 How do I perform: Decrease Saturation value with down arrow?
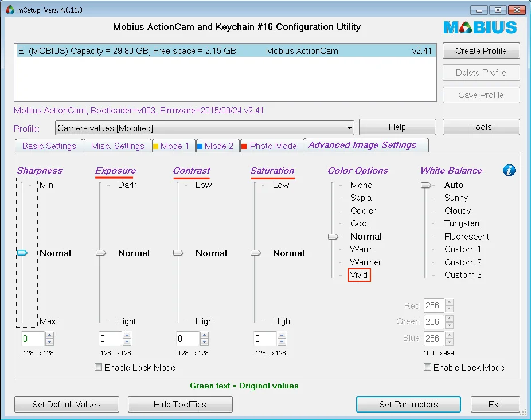coord(282,342)
